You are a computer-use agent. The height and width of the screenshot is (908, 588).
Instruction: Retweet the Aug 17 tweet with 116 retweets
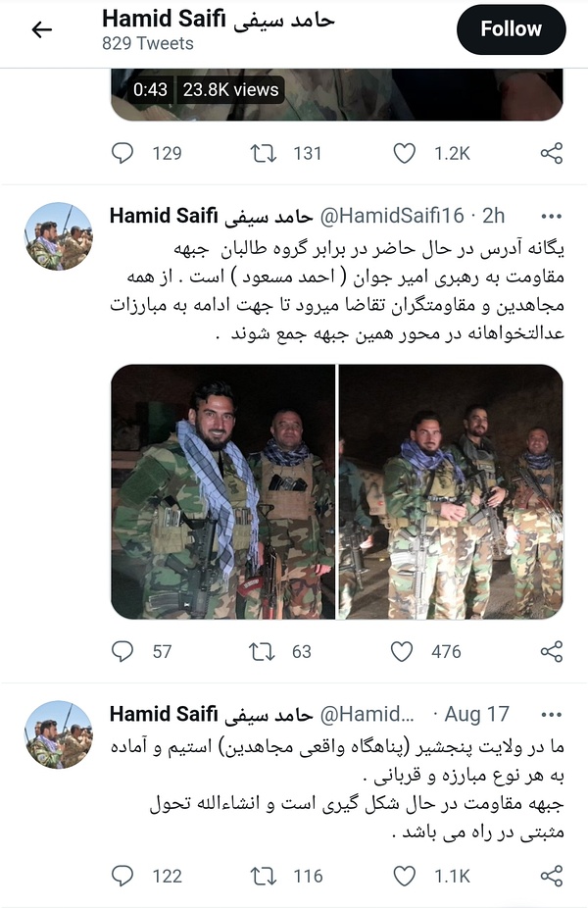tap(264, 877)
